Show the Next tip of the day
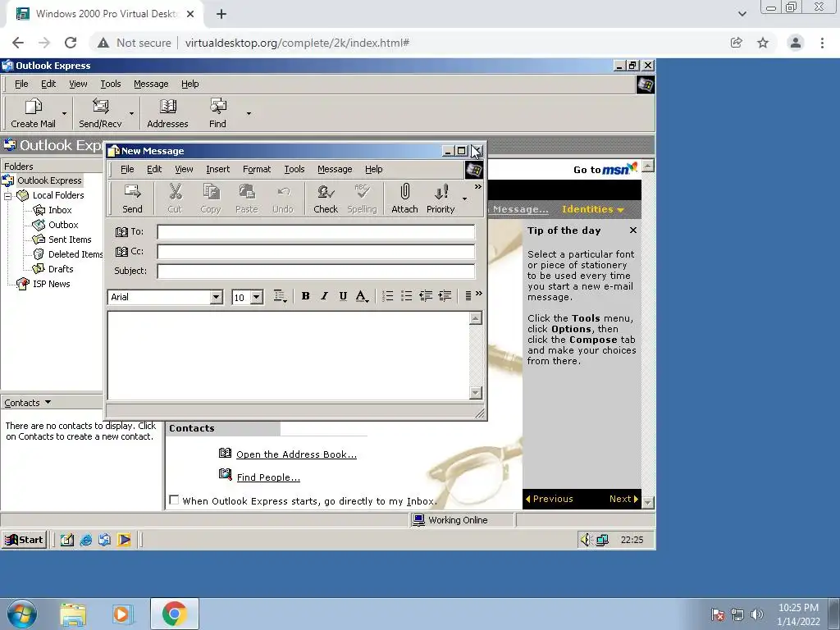The image size is (840, 630). tap(623, 499)
